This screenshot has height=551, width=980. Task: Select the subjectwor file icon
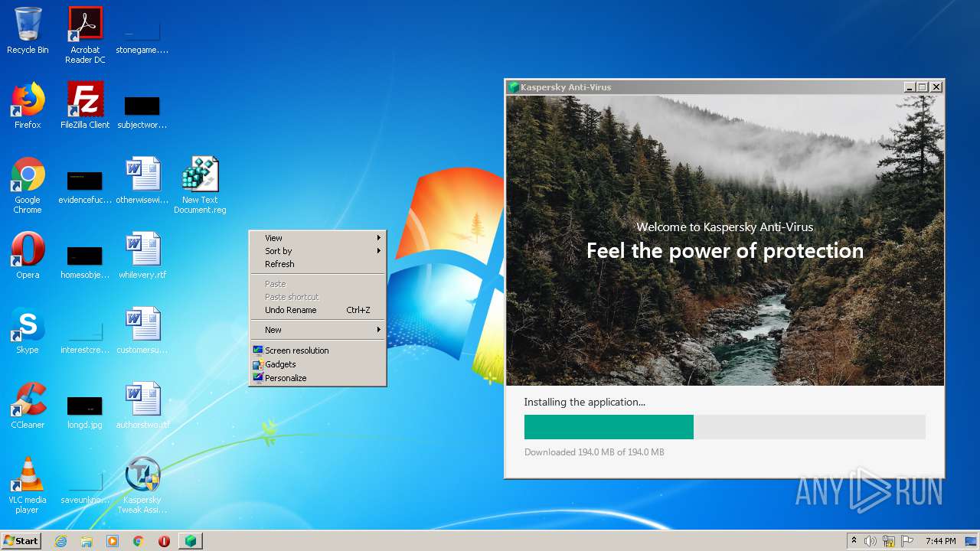point(142,111)
